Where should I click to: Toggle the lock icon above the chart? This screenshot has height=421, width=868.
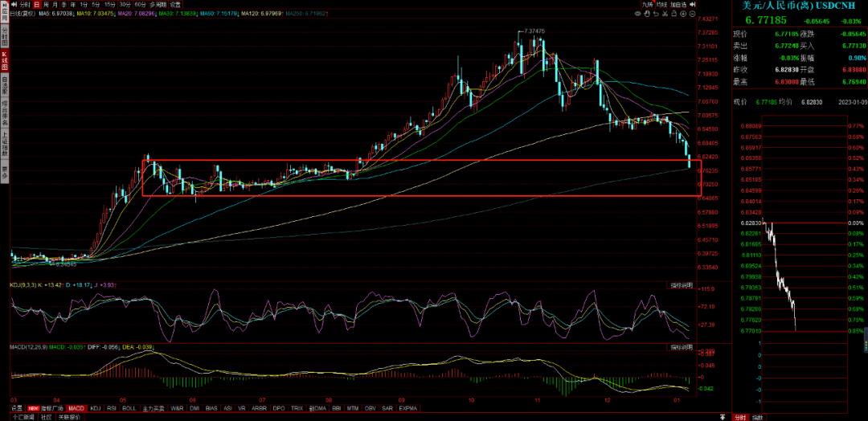pyautogui.click(x=674, y=14)
